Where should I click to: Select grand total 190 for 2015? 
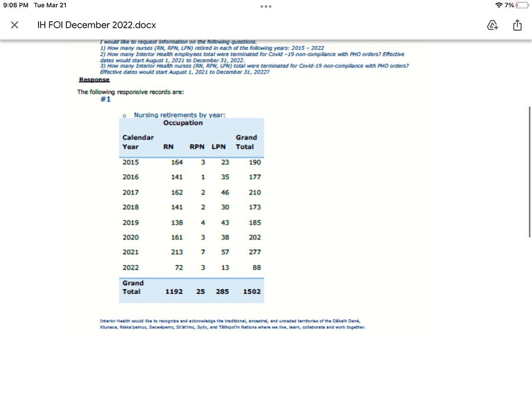coord(255,162)
